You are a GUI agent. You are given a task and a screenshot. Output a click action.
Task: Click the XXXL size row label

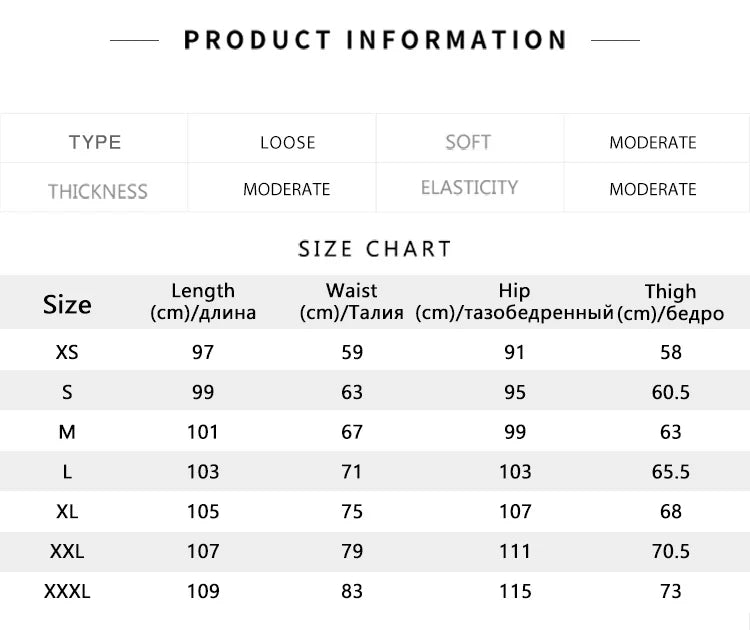pos(67,591)
